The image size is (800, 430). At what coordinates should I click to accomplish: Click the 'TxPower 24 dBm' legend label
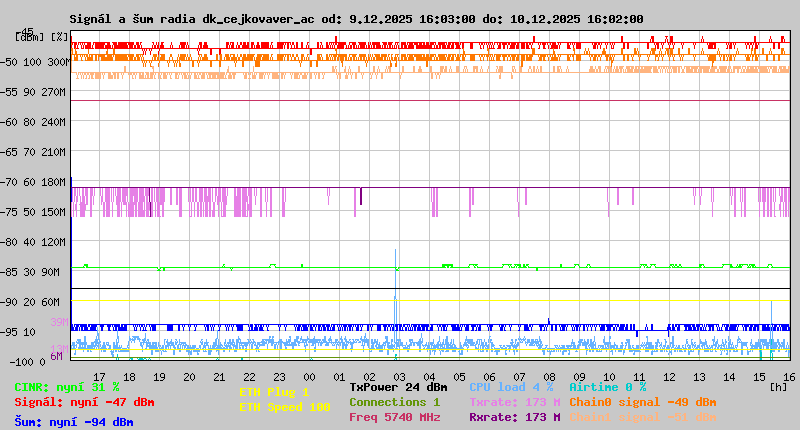[x=398, y=387]
